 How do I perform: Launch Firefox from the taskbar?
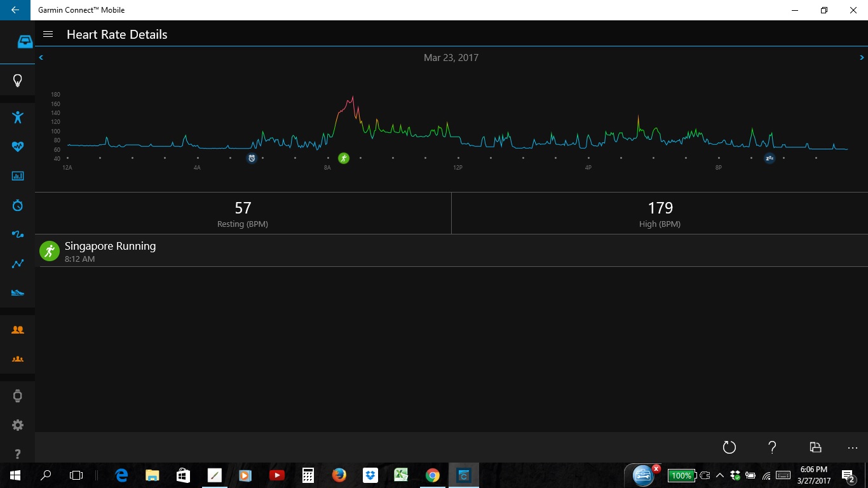(339, 475)
